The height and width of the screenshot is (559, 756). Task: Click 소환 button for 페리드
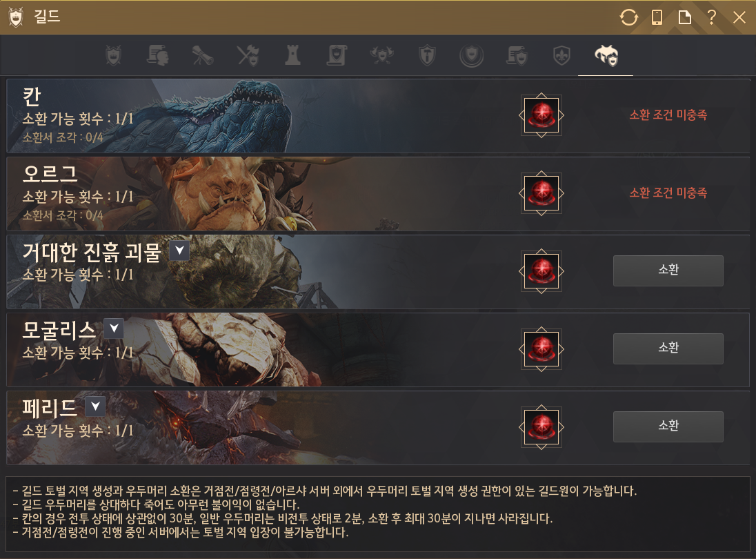click(668, 427)
